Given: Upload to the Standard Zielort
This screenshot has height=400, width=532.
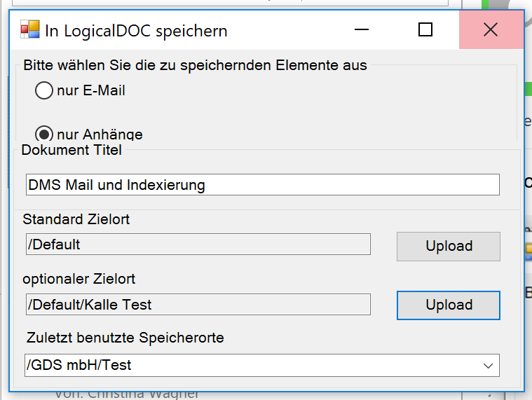Looking at the screenshot, I should [449, 247].
